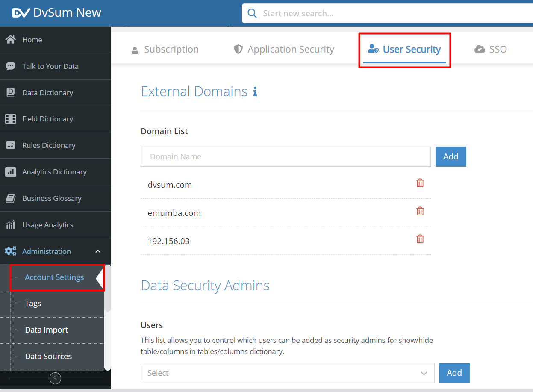
Task: Focus the Domain Name input field
Action: [x=286, y=156]
